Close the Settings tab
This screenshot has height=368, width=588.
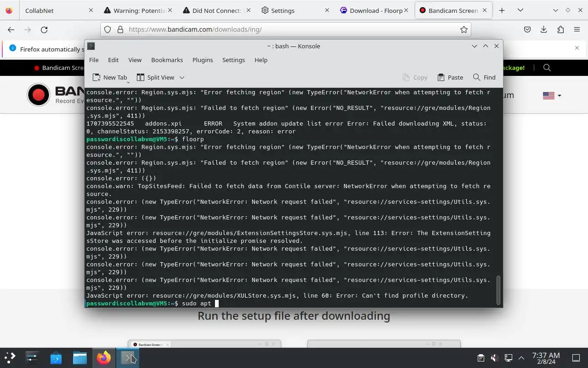327,10
